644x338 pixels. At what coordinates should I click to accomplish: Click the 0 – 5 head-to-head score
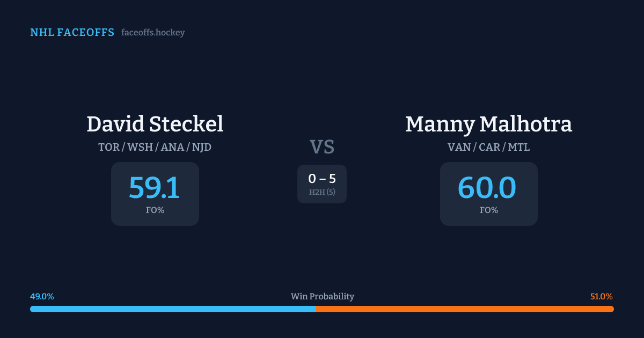[322, 179]
